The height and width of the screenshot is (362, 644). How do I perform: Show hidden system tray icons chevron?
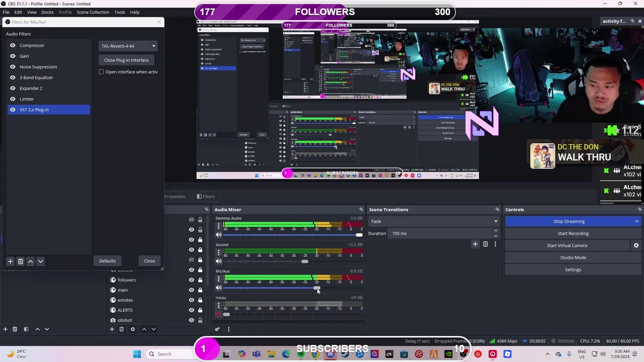coord(547,354)
